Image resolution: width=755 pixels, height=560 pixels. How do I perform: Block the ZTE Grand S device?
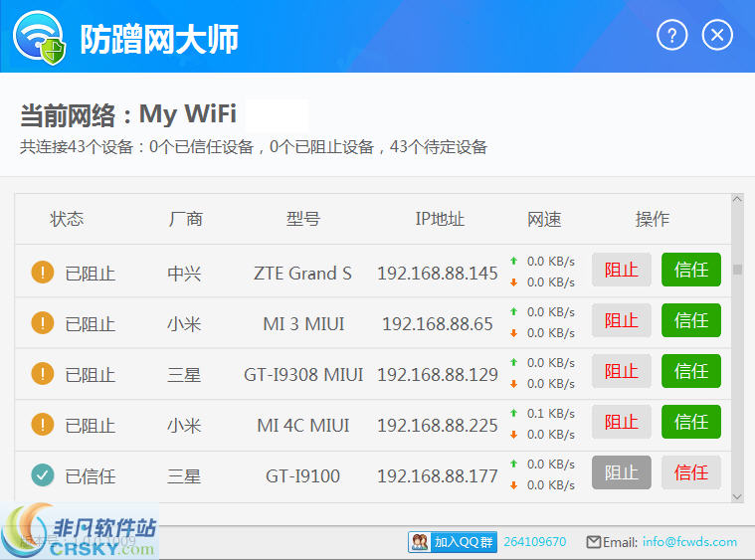(621, 270)
